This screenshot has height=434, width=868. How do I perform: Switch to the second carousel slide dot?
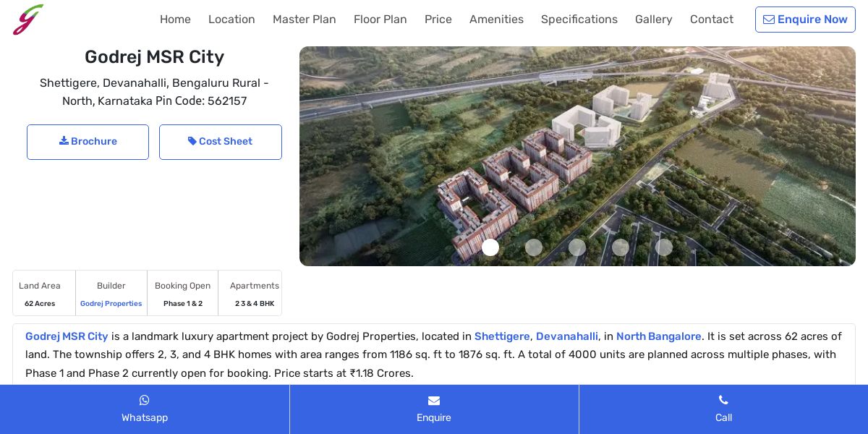(534, 247)
